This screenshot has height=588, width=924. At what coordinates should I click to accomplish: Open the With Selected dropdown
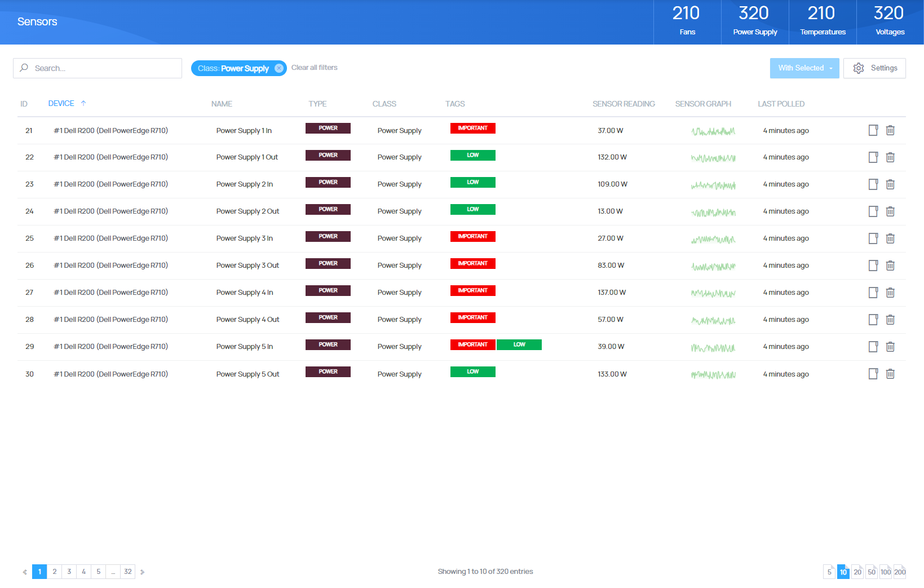point(804,68)
